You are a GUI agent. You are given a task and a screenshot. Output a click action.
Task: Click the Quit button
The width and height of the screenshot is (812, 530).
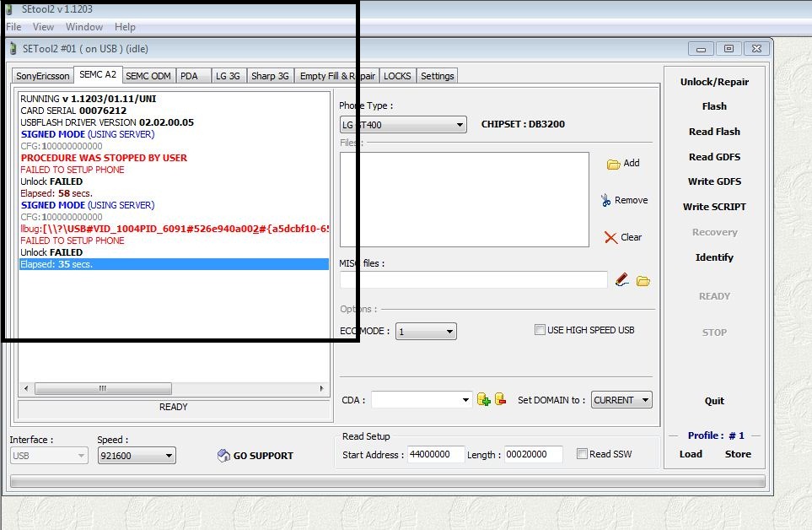(714, 401)
